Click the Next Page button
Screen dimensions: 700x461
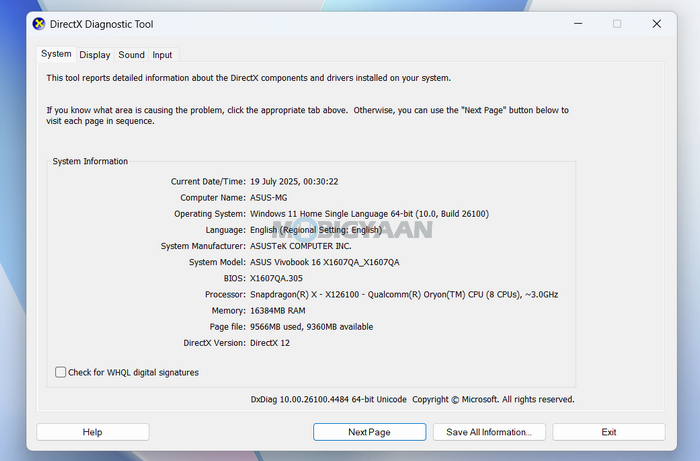pos(370,432)
